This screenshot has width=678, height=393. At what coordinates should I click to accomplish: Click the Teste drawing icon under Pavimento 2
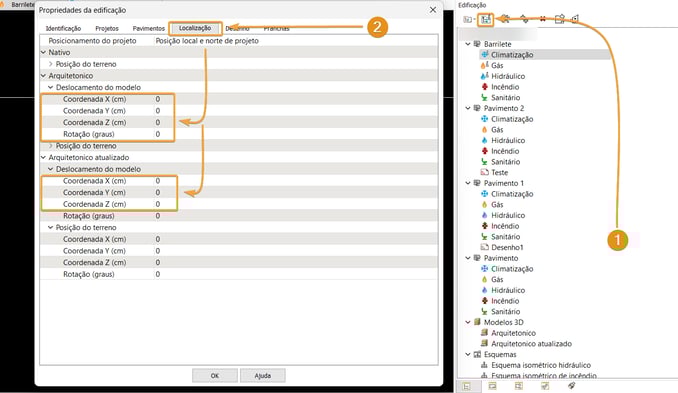tap(485, 172)
